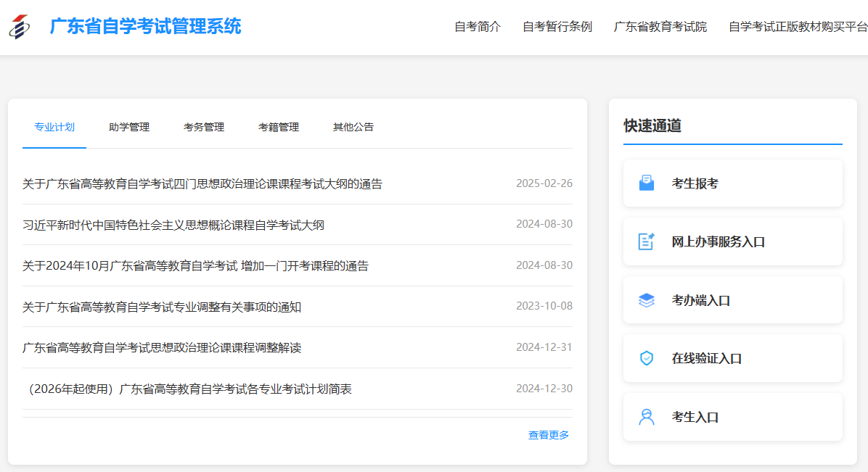Image resolution: width=868 pixels, height=472 pixels.
Task: Click the 考生报考 briefcase icon
Action: pos(647,183)
